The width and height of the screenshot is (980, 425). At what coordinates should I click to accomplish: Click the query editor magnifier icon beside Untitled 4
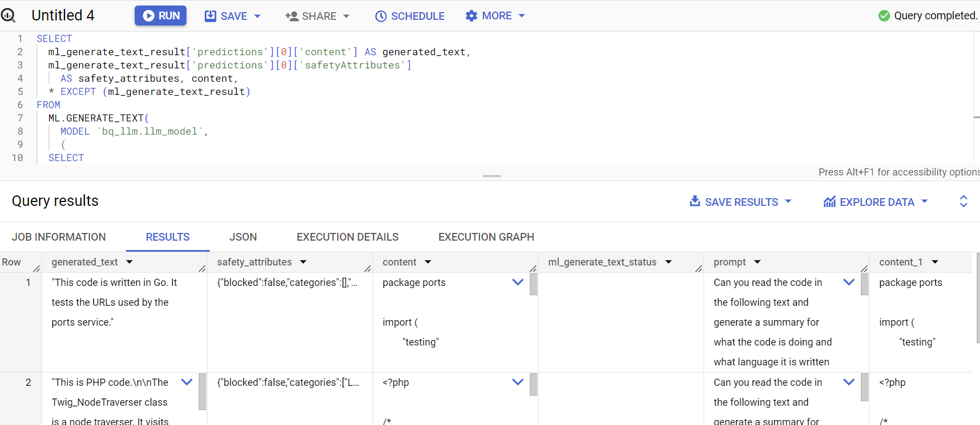point(8,15)
